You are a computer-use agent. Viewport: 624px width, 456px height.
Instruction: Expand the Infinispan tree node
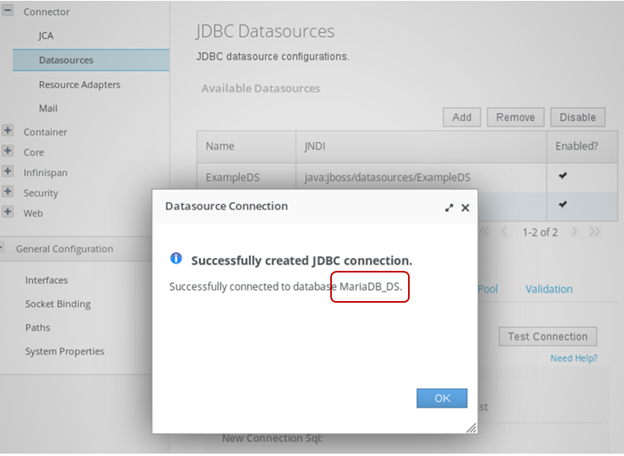[8, 172]
